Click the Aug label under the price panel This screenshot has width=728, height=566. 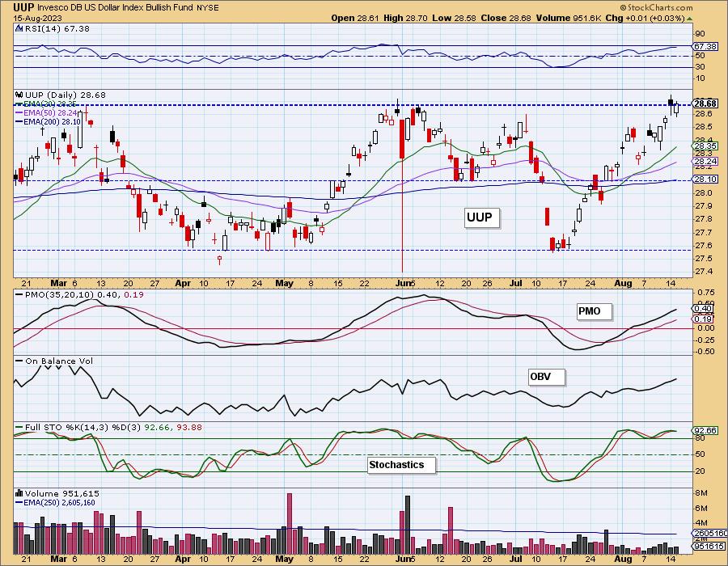coord(623,283)
